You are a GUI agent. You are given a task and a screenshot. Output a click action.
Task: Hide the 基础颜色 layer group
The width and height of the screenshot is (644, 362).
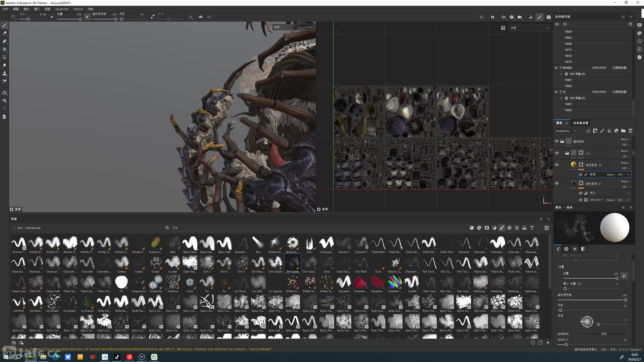tap(556, 141)
